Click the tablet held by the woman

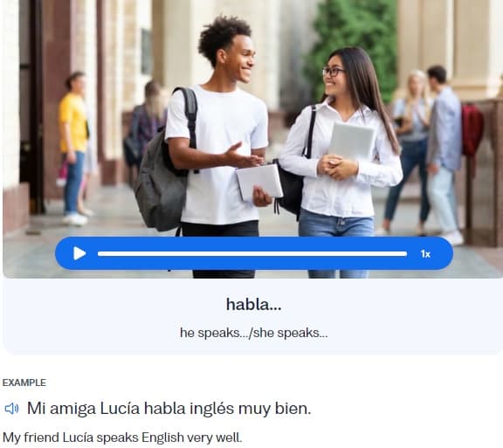(x=352, y=140)
